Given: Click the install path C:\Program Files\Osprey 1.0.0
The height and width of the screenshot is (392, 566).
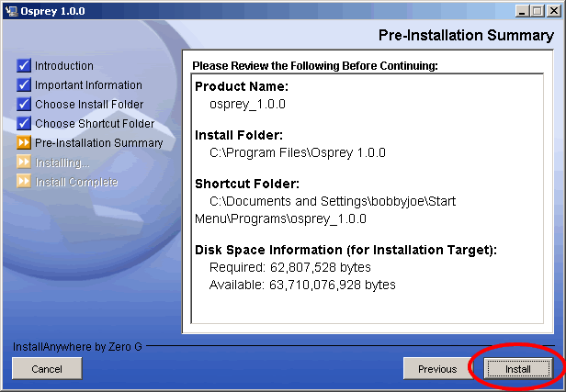Looking at the screenshot, I should (298, 152).
